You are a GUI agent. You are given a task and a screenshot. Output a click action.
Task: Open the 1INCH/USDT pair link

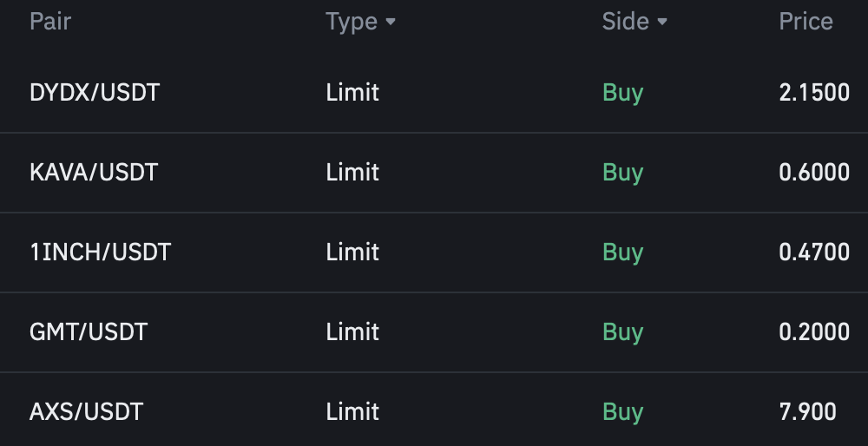coord(100,253)
